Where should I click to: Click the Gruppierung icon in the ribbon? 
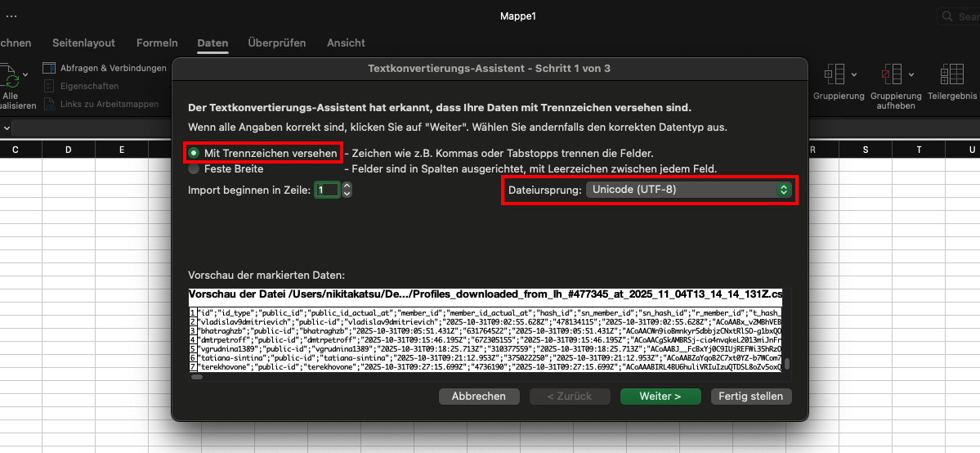pos(834,74)
